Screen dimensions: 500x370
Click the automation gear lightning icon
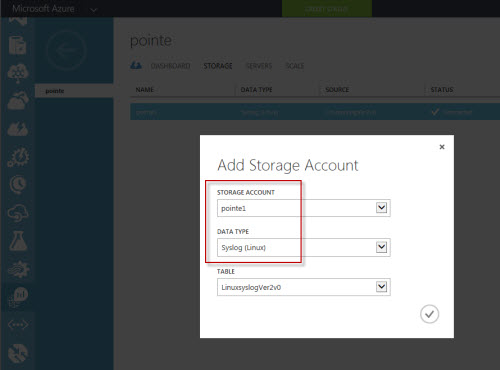pyautogui.click(x=18, y=156)
